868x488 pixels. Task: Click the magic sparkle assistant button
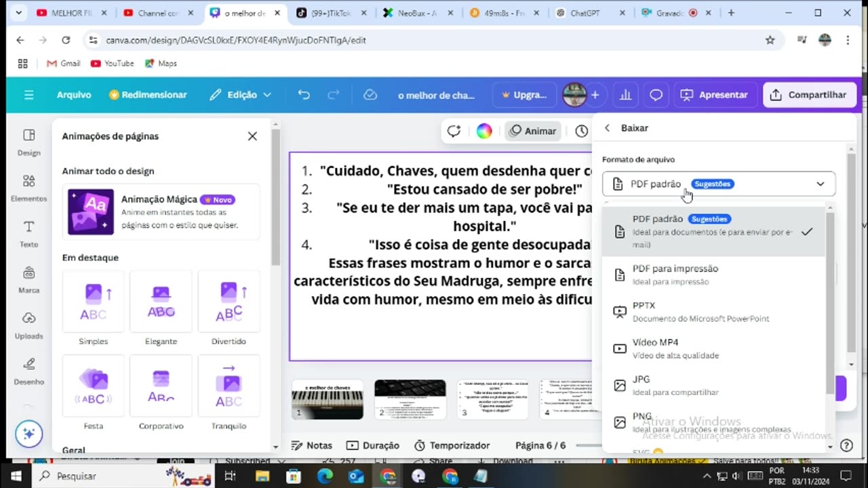pyautogui.click(x=28, y=434)
